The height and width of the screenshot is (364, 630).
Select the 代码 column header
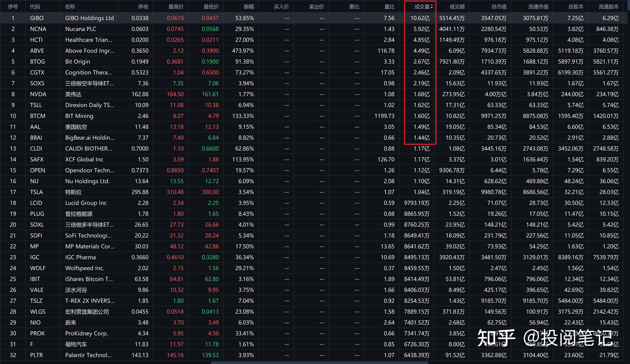tap(35, 7)
